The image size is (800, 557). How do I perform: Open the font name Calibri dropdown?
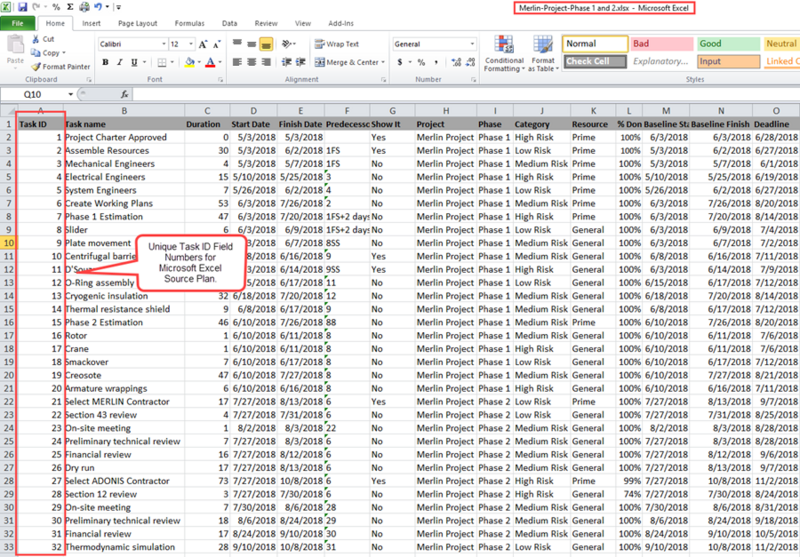click(164, 44)
